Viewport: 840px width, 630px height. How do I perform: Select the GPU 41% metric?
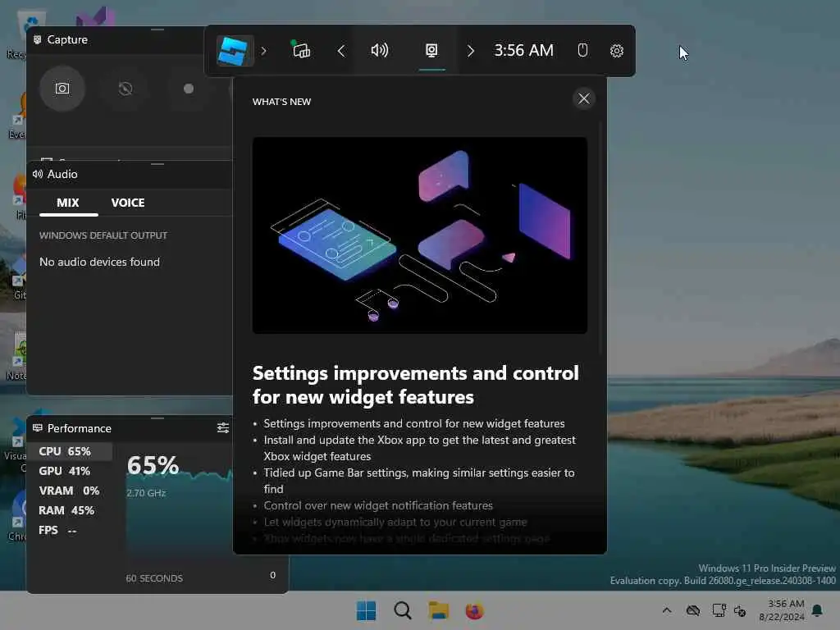(70, 471)
